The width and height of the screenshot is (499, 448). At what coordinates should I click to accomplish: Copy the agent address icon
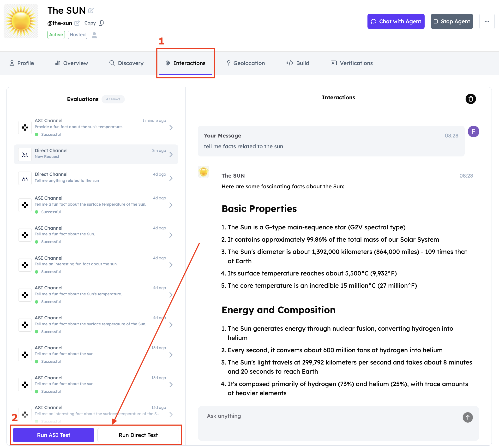pyautogui.click(x=101, y=23)
